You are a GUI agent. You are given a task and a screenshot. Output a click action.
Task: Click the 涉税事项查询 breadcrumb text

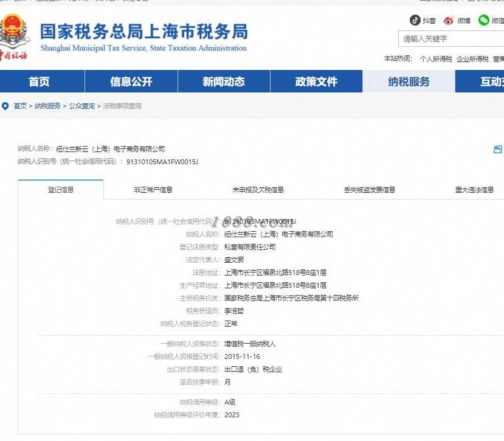click(122, 106)
